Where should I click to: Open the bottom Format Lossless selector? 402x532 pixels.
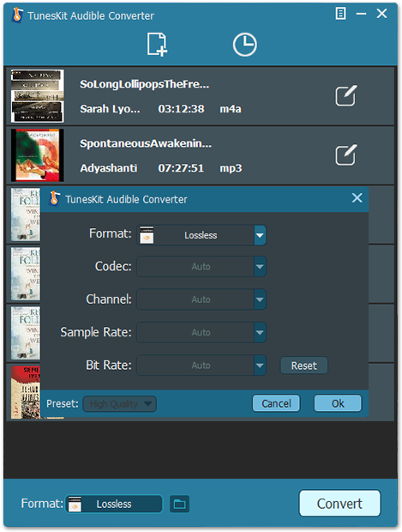(113, 505)
